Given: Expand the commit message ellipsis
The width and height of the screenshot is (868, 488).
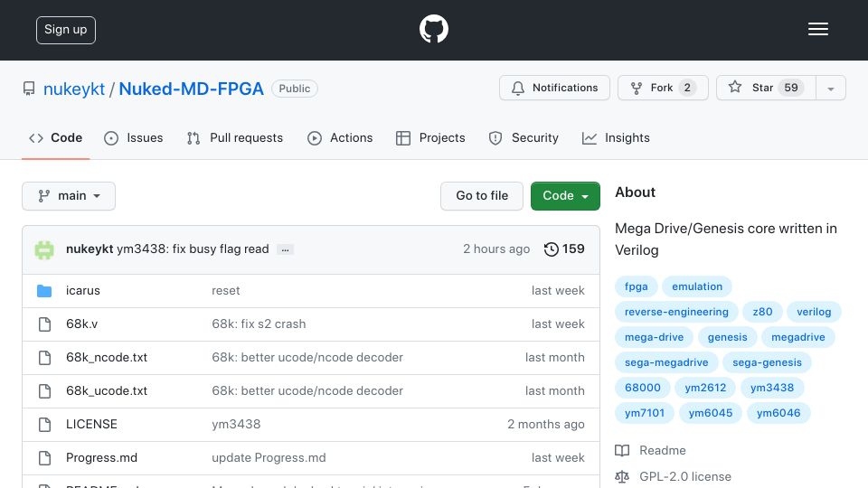Looking at the screenshot, I should click(x=285, y=249).
